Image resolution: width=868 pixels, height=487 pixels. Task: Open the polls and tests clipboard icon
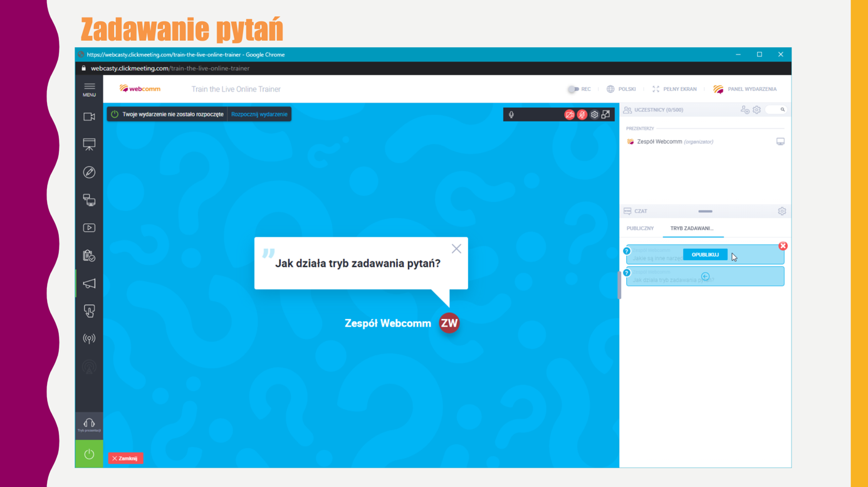point(89,256)
